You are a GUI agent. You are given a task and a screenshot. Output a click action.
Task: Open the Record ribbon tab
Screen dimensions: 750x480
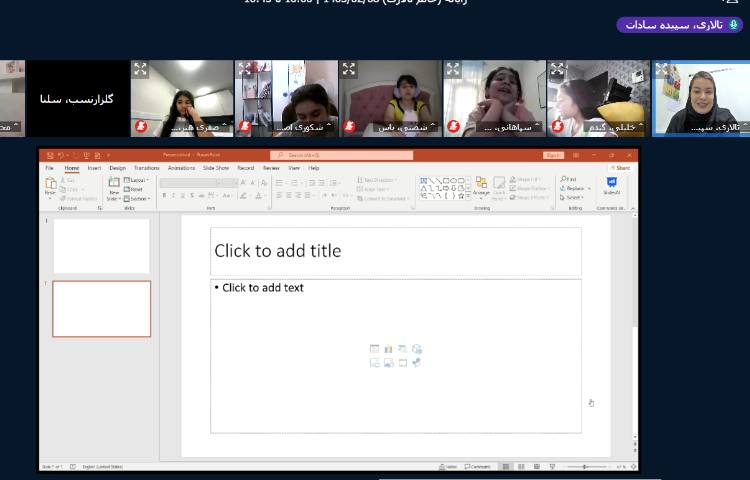point(245,168)
